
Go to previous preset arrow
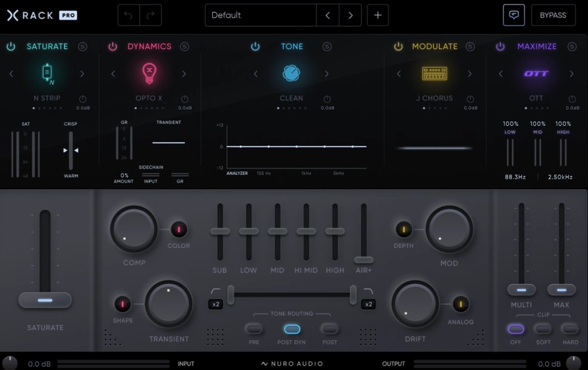pyautogui.click(x=328, y=15)
